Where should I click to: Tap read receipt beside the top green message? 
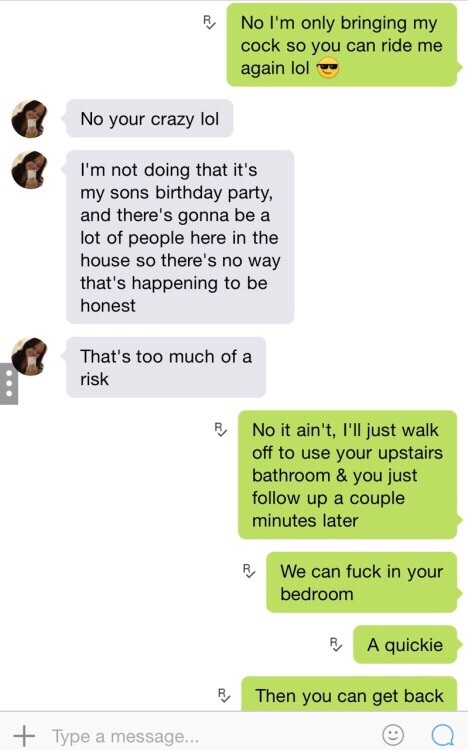(210, 22)
